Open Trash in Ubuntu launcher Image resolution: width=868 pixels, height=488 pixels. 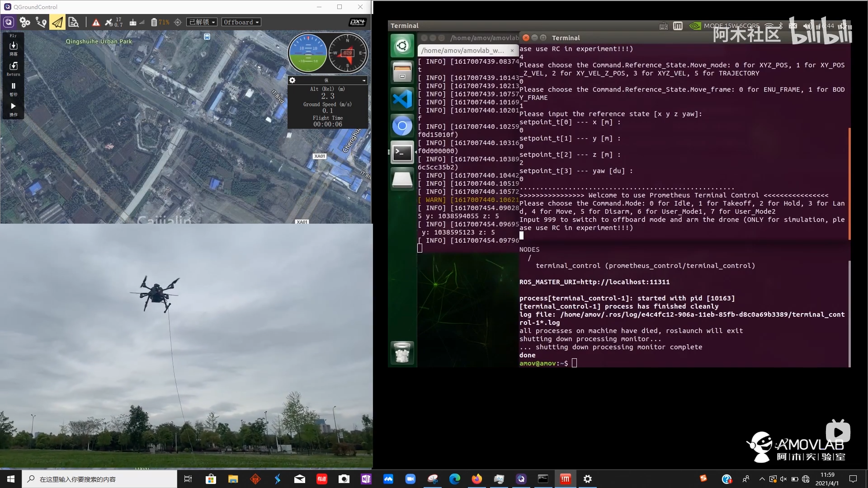(x=402, y=352)
